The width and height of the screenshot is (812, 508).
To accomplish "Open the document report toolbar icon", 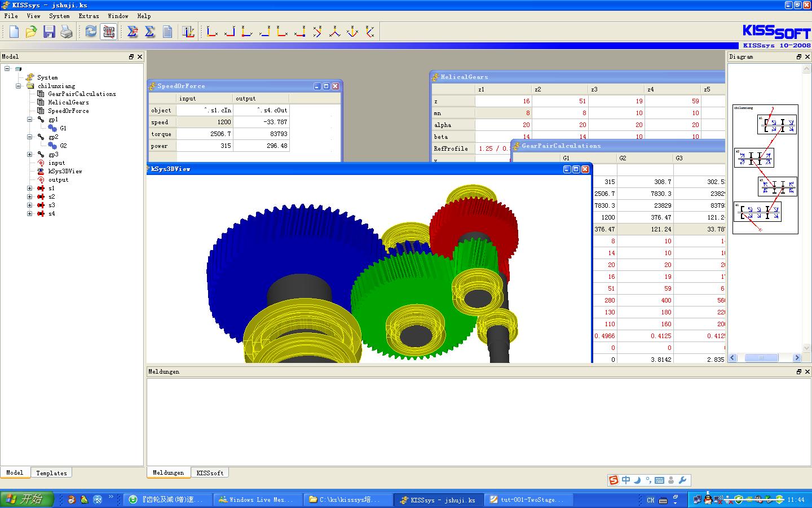I will point(167,32).
